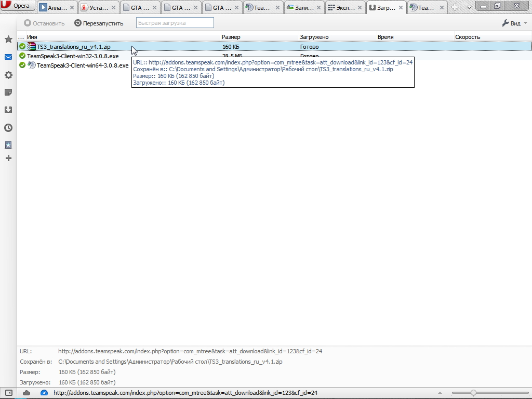Open a new tab with plus button

[x=455, y=7]
